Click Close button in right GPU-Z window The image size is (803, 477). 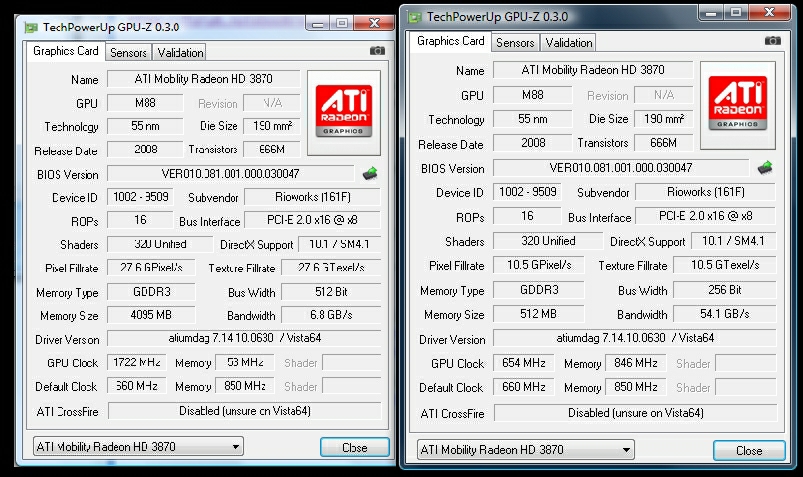coord(749,450)
